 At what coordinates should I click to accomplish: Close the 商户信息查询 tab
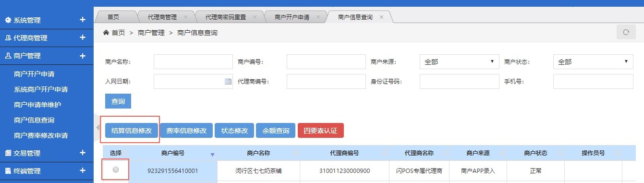pos(381,17)
